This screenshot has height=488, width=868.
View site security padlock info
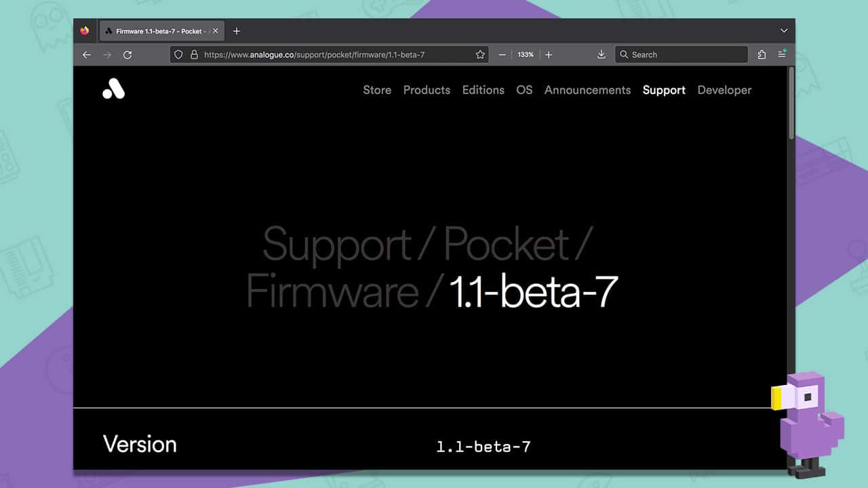(194, 55)
